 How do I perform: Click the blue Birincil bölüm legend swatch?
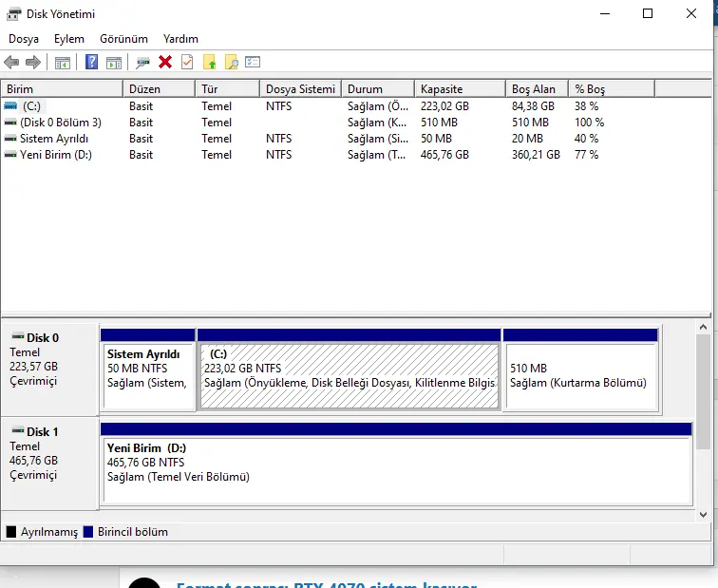click(x=88, y=532)
